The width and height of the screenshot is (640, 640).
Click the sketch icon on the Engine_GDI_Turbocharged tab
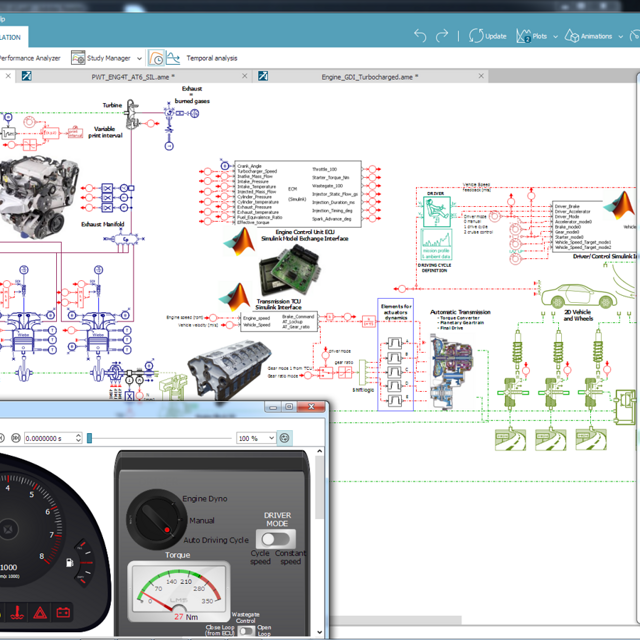click(263, 76)
